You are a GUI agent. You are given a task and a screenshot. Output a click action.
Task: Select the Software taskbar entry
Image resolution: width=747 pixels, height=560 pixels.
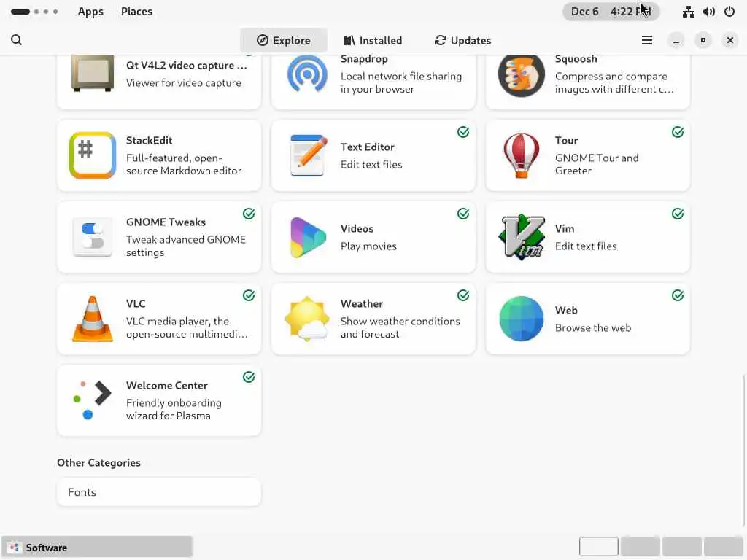97,547
